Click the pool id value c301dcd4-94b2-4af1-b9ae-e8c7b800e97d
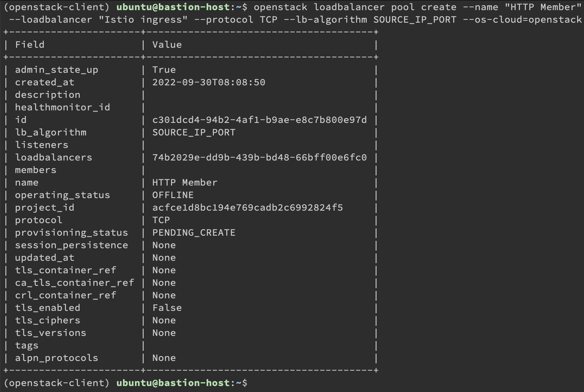 pyautogui.click(x=259, y=120)
